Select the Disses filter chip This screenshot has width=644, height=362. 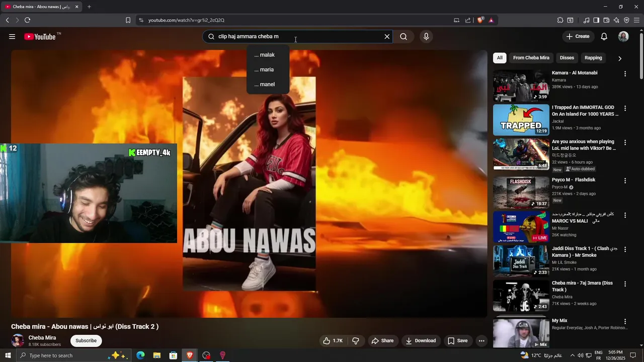tap(567, 58)
